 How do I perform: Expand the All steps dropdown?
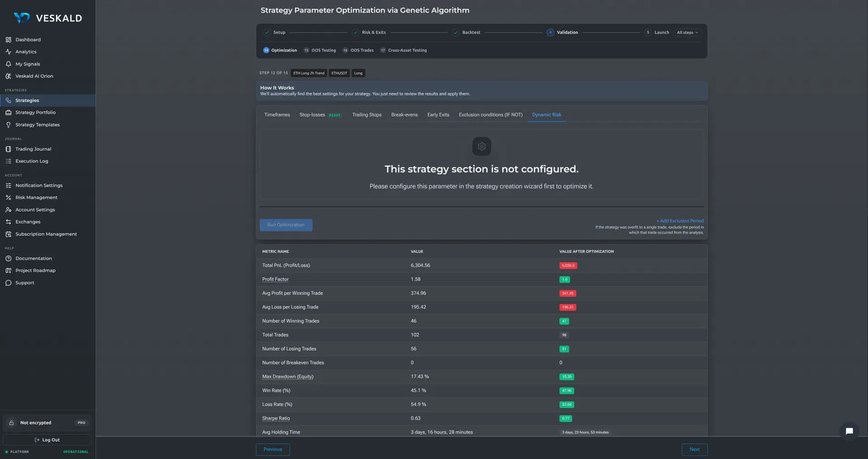(687, 33)
